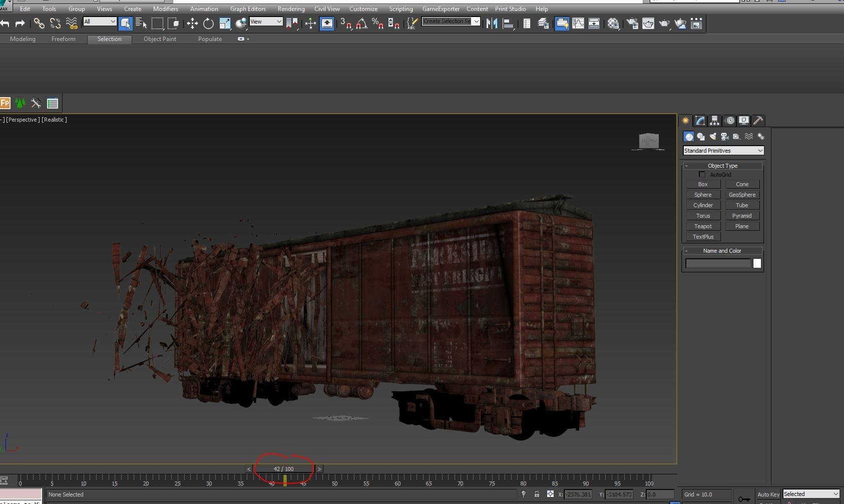Toggle Auto Key animation mode
The image size is (844, 504).
point(768,494)
